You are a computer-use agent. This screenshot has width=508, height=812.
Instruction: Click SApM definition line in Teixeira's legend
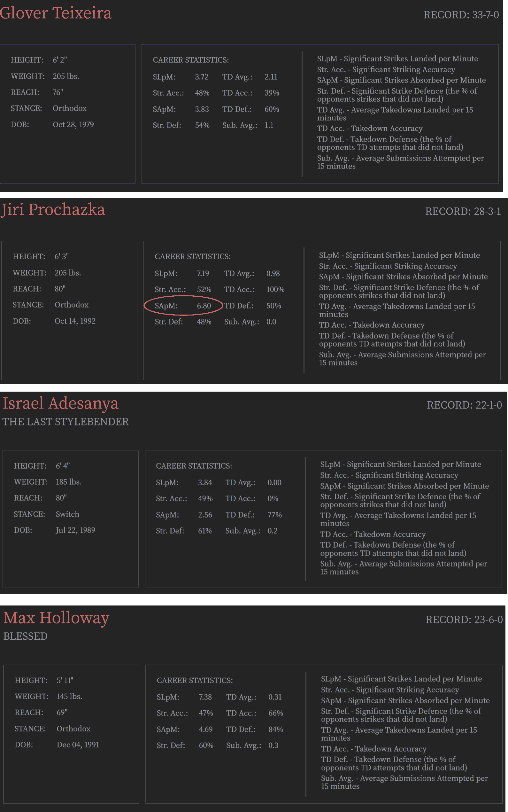[x=402, y=80]
